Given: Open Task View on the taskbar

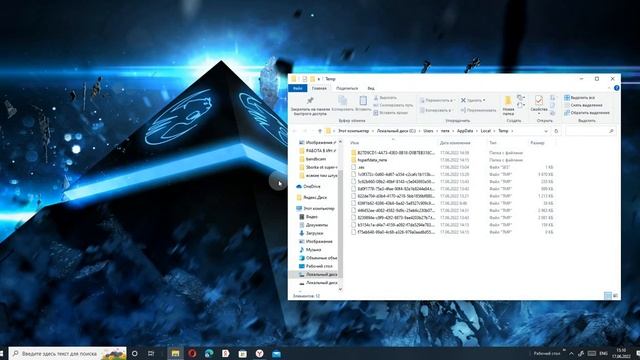Looking at the screenshot, I should coord(151,353).
